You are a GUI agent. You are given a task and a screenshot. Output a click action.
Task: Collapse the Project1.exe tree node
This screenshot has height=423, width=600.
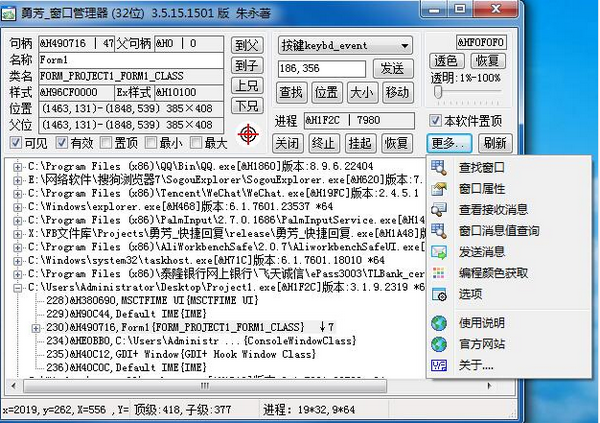pyautogui.click(x=17, y=288)
